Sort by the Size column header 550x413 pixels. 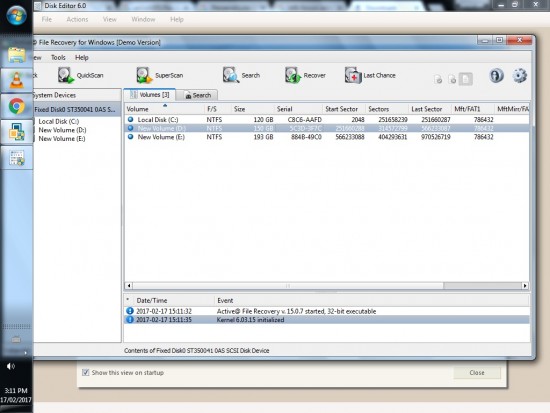tap(252, 109)
